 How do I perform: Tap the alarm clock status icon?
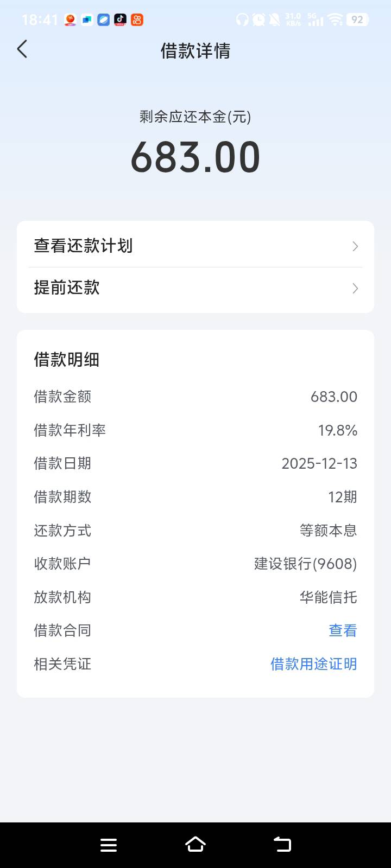tap(259, 20)
